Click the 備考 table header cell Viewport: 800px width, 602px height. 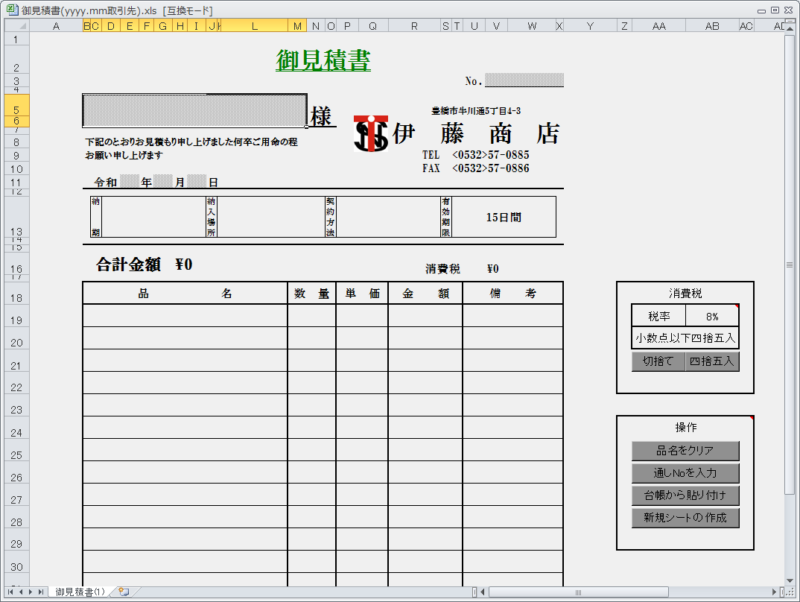513,293
